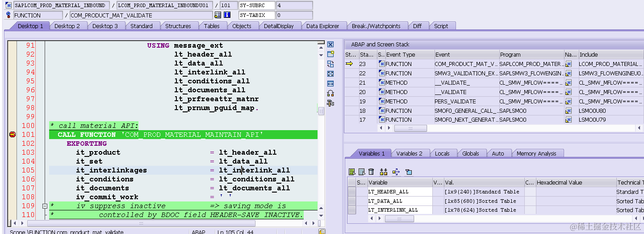Viewport: 644px width, 234px height.
Task: Open the Auto tab
Action: 498,153
